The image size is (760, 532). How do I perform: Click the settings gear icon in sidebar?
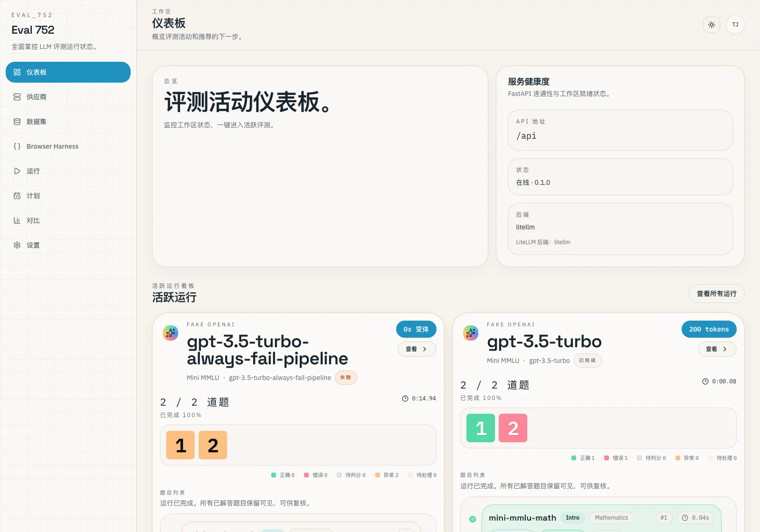coord(17,245)
